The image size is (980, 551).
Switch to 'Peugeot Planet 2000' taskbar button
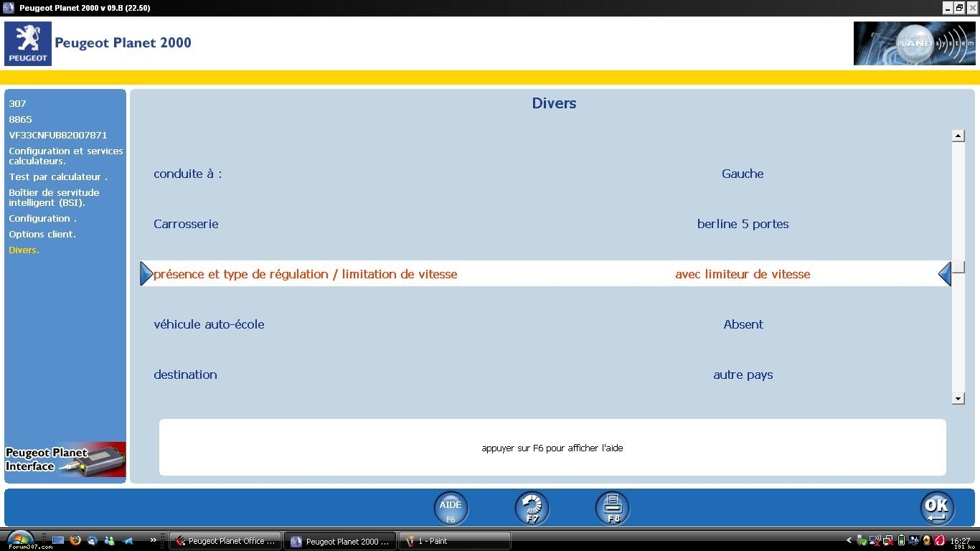[340, 541]
